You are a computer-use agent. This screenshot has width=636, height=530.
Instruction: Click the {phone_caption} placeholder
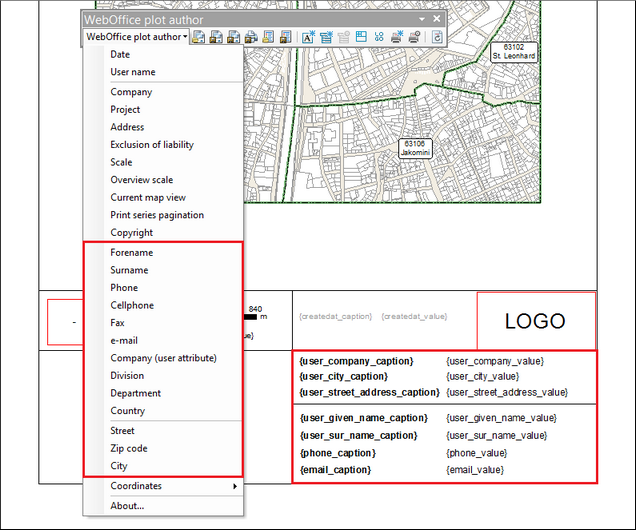pyautogui.click(x=337, y=453)
